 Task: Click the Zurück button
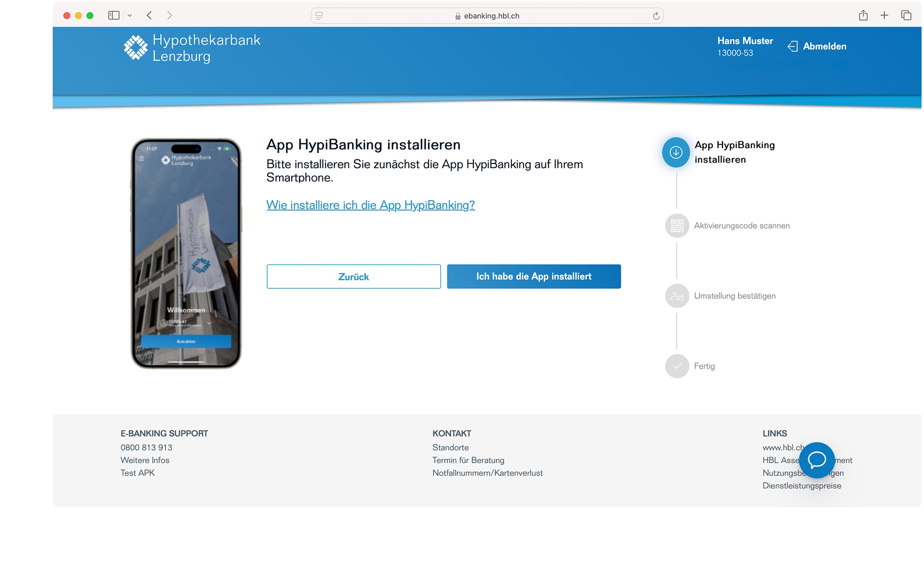pos(354,277)
